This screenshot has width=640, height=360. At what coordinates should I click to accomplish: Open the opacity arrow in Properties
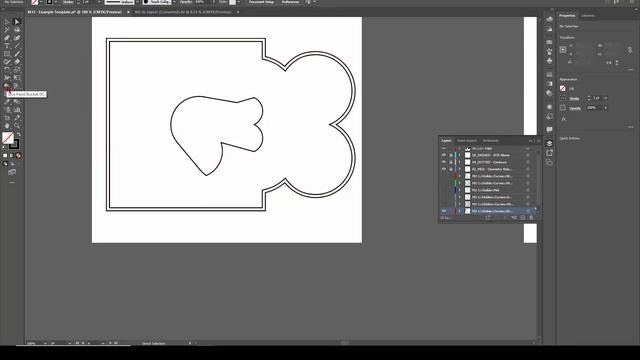click(x=605, y=108)
